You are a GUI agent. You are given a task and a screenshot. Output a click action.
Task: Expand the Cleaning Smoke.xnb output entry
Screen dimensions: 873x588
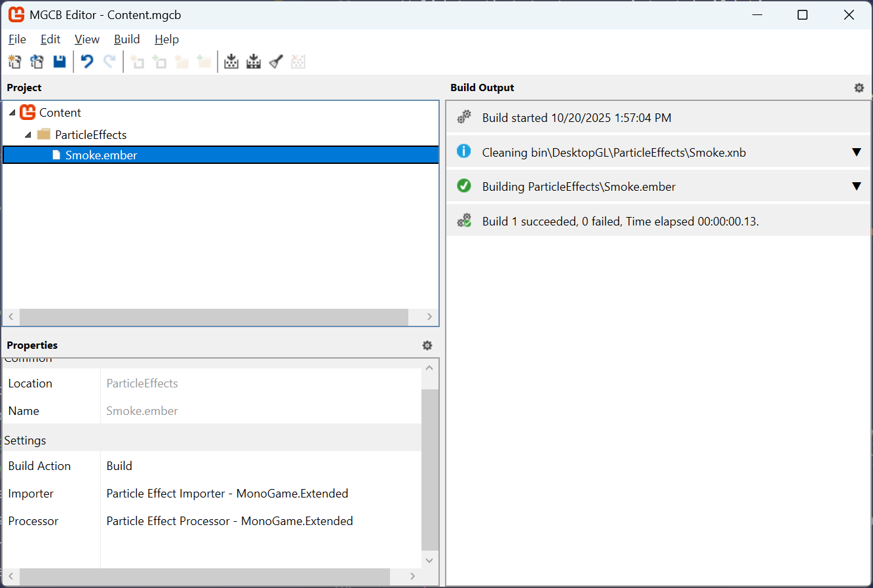coord(856,152)
